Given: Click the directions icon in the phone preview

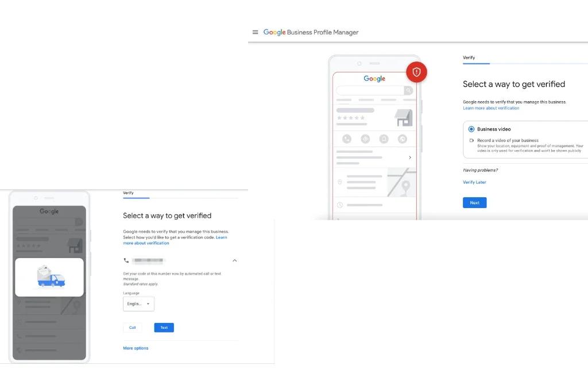Looking at the screenshot, I should (365, 139).
